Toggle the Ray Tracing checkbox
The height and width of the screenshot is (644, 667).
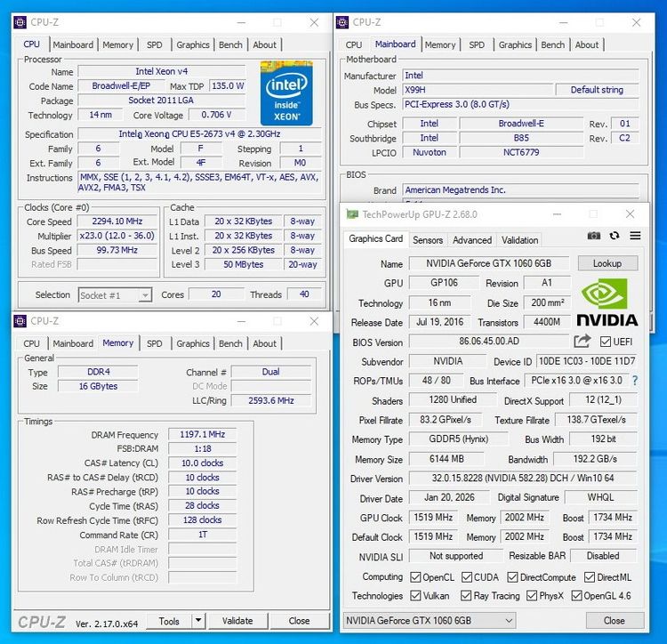pyautogui.click(x=466, y=595)
